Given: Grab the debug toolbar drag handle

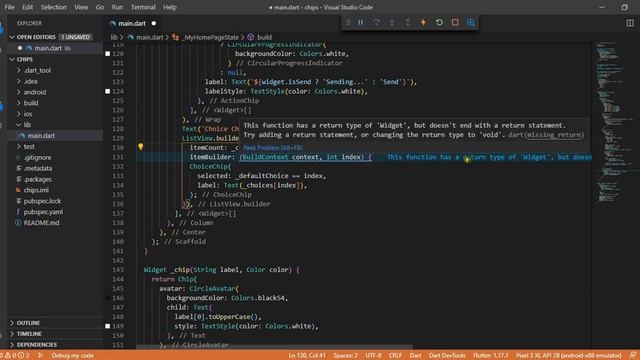Looking at the screenshot, I should [x=348, y=22].
